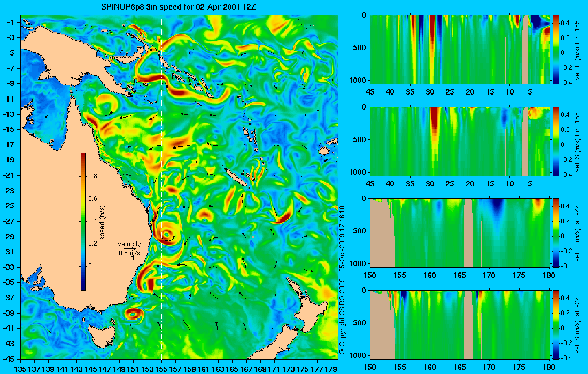Click the '1000' depth label of bottom-right panel
588x374 pixels.
[x=358, y=355]
